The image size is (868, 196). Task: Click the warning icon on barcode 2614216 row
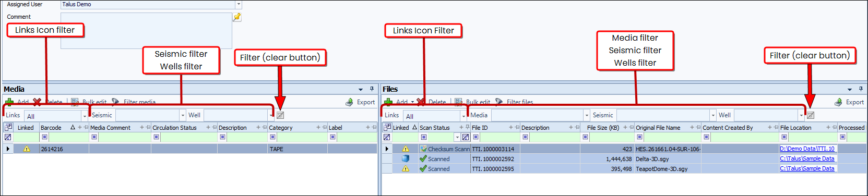27,149
